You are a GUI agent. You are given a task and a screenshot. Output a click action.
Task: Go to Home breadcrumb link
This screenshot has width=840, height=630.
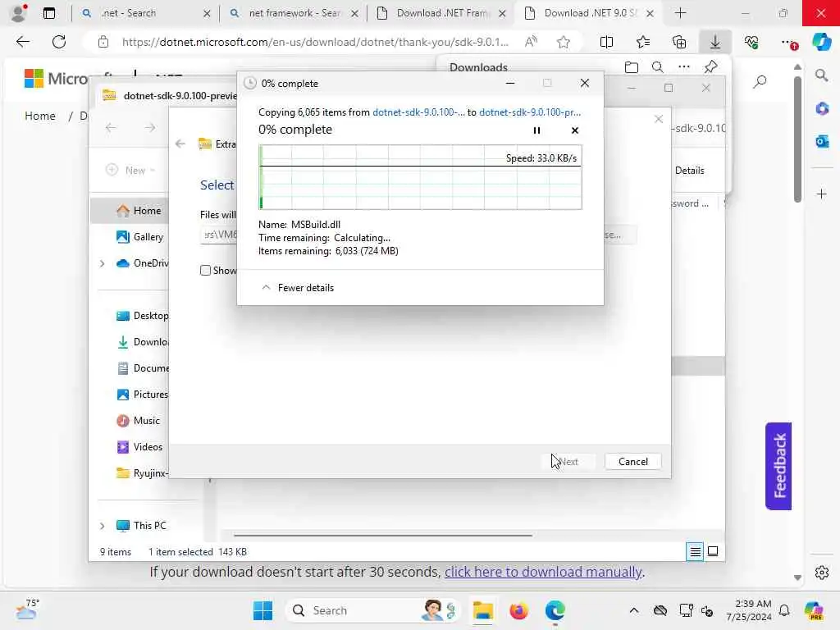pyautogui.click(x=40, y=116)
